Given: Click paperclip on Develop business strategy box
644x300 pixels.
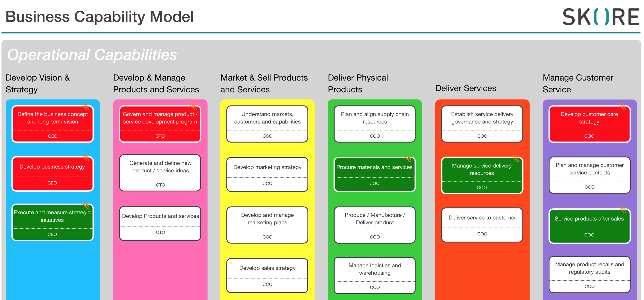Looking at the screenshot, I should pos(86,158).
